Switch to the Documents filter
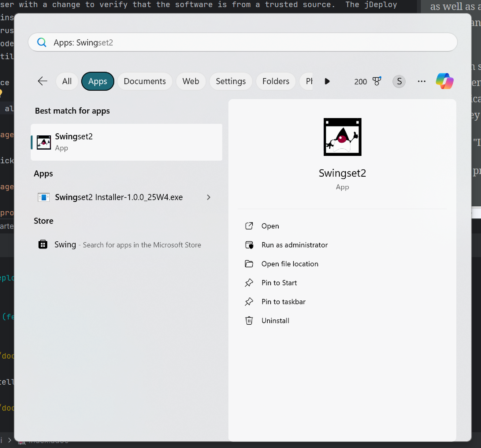The height and width of the screenshot is (448, 481). click(x=144, y=81)
